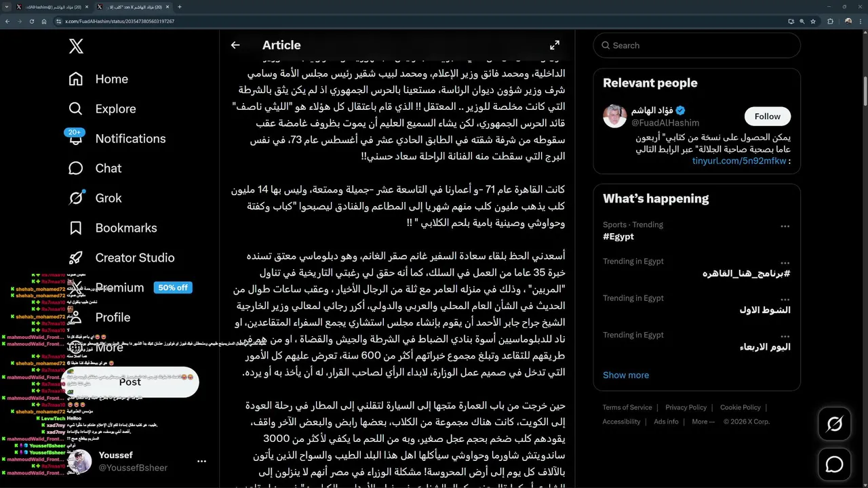Open فؤاد الهاشم profile picture

(x=615, y=116)
